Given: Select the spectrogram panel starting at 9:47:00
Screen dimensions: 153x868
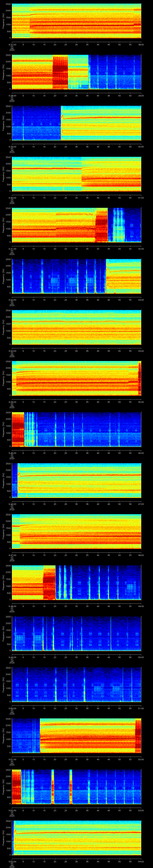Looking at the screenshot, I should point(77,532).
